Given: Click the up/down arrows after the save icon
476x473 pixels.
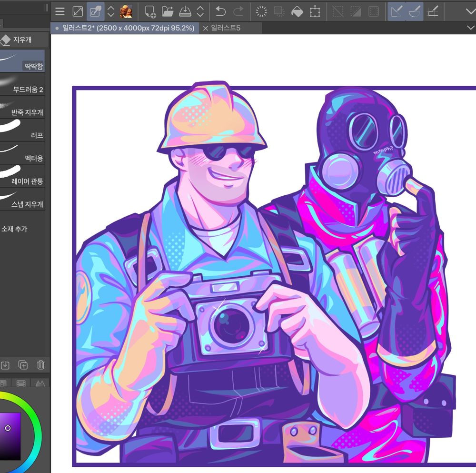Looking at the screenshot, I should pos(200,11).
